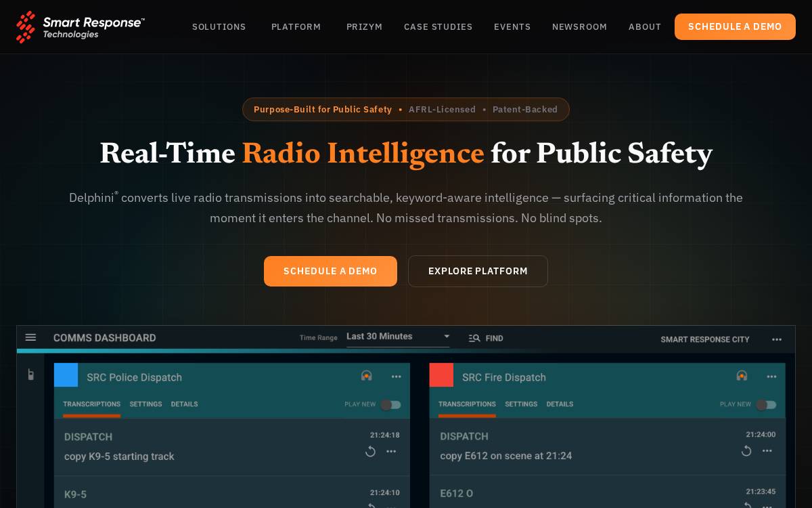Open options for 21:24:00 fire transmission

click(x=767, y=451)
